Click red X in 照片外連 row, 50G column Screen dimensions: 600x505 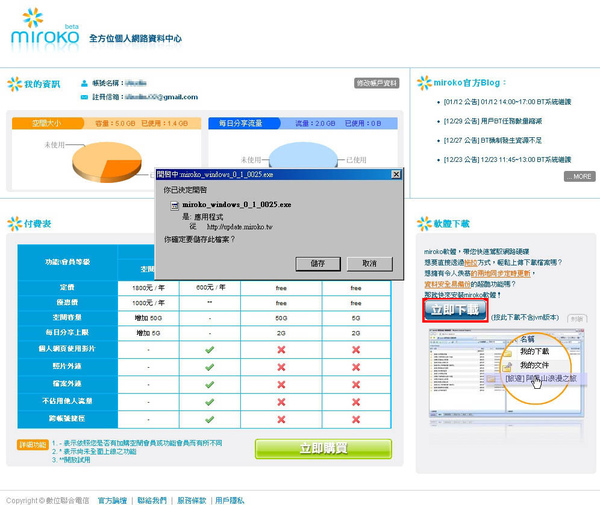coord(281,367)
